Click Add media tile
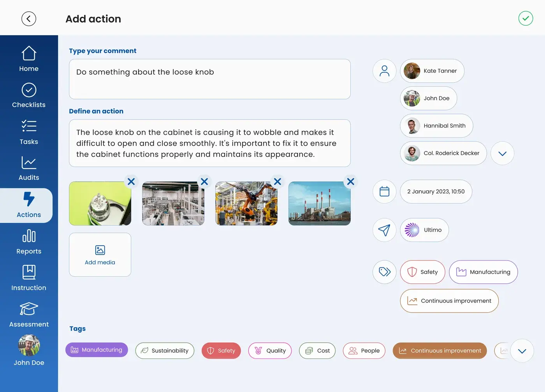 (x=100, y=255)
